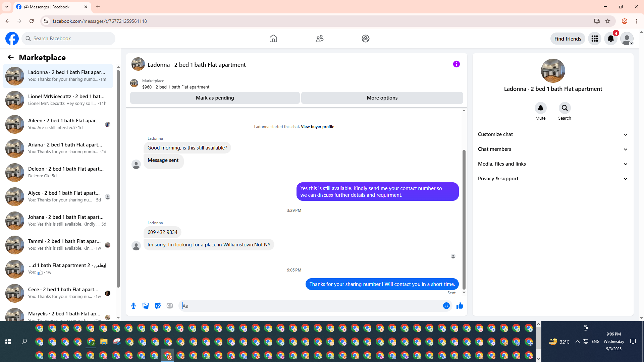Open the Facebook home logo
Image resolution: width=644 pixels, height=362 pixels.
tap(12, 39)
